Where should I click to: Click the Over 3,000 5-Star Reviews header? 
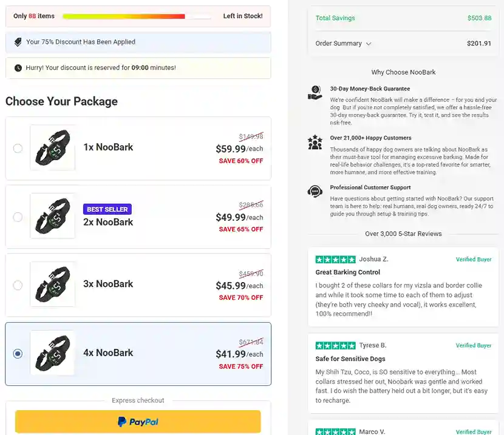pos(403,234)
